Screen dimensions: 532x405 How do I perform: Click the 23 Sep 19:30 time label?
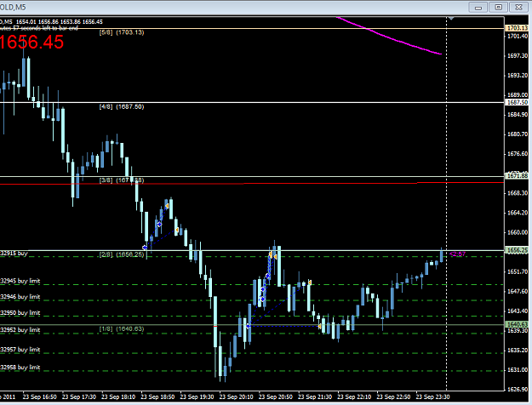(197, 396)
